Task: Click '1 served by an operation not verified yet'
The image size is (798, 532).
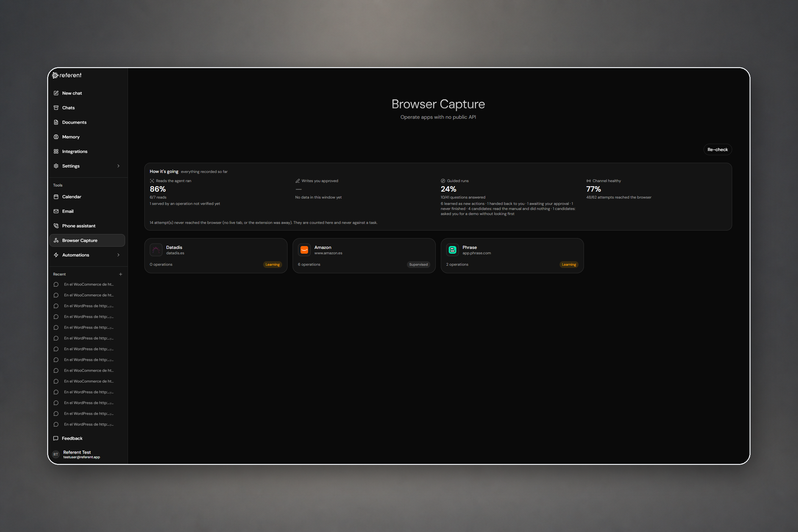Action: 185,204
